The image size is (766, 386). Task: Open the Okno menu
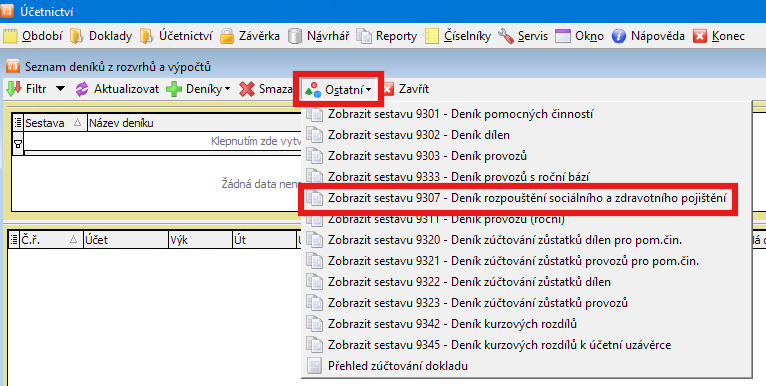pos(580,36)
